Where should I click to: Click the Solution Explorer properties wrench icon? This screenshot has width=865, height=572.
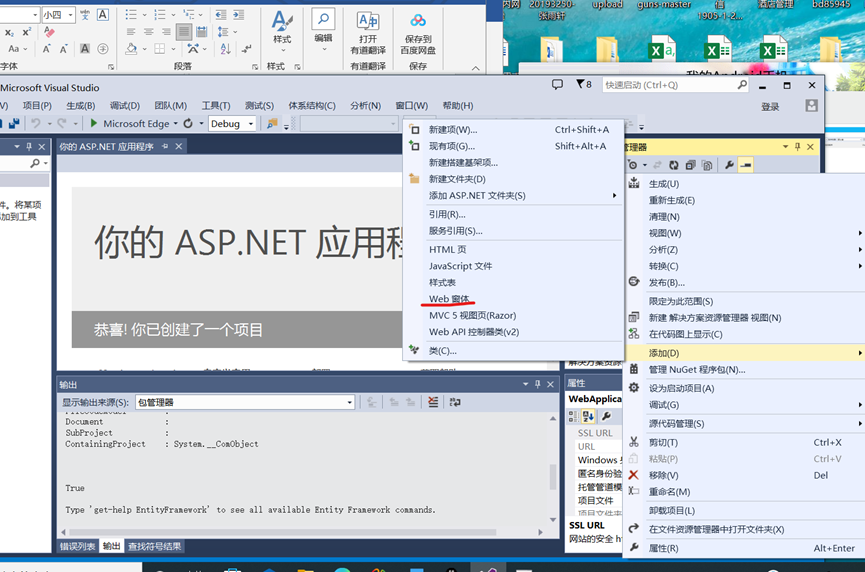tap(729, 165)
